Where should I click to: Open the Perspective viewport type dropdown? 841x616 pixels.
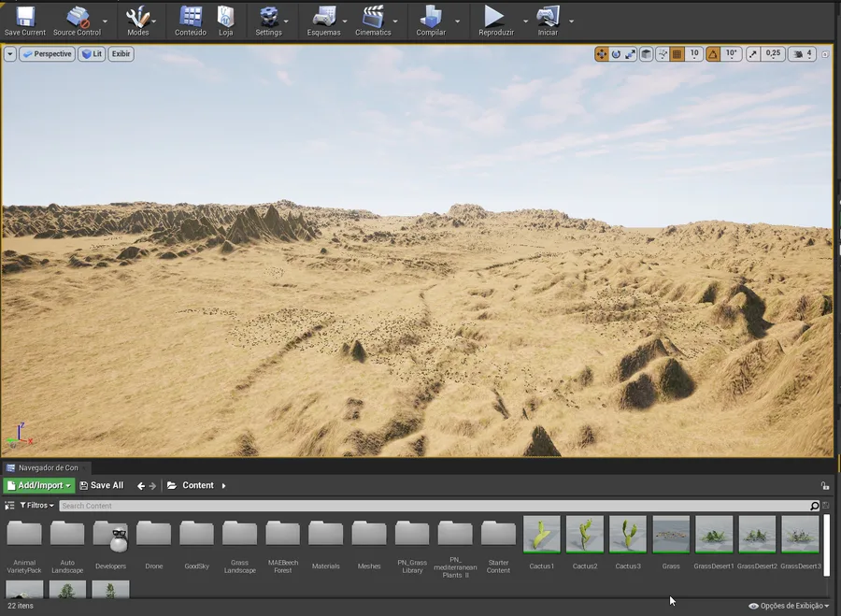(x=47, y=54)
